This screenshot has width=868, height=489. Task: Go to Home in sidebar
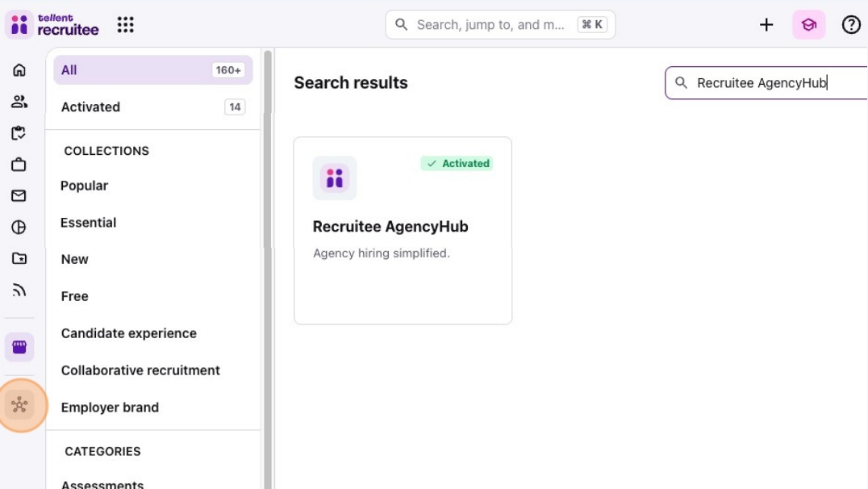[x=19, y=69]
